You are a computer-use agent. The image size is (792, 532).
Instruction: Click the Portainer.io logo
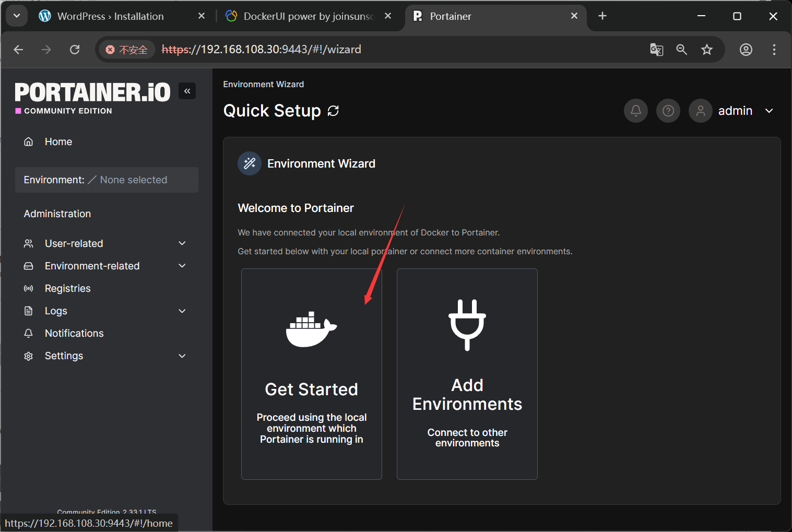pyautogui.click(x=92, y=92)
